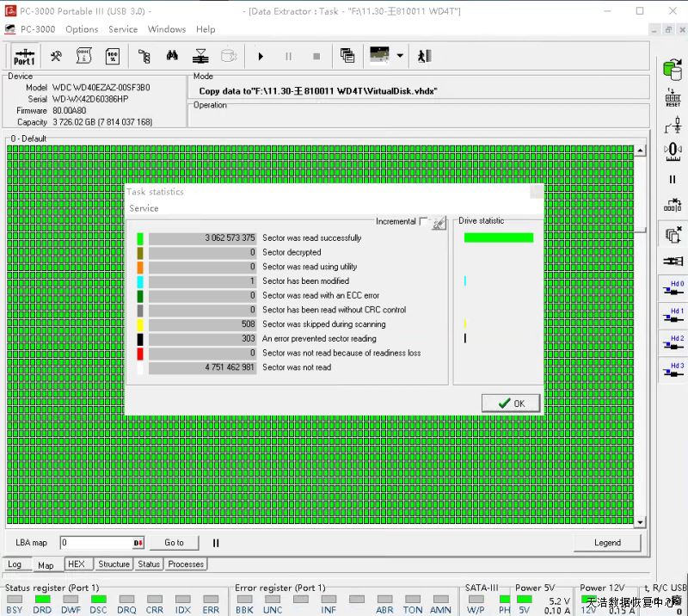Screen dimensions: 688x616
Task: Click the 100% icon in toolbar
Action: click(112, 57)
